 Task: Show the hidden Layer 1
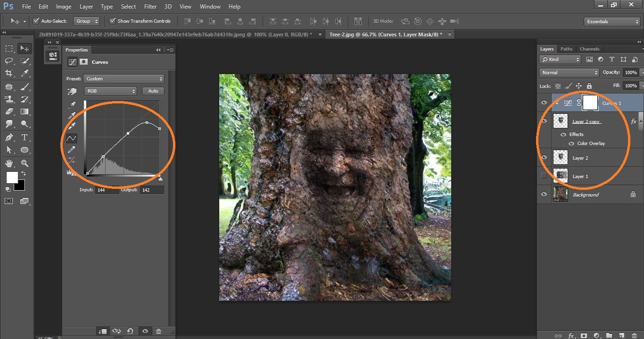[544, 176]
